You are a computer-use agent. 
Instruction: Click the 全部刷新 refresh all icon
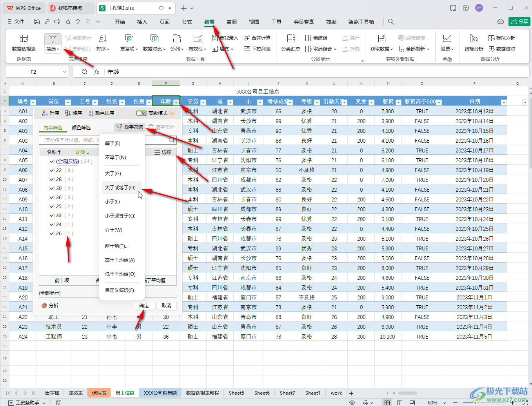[401, 49]
